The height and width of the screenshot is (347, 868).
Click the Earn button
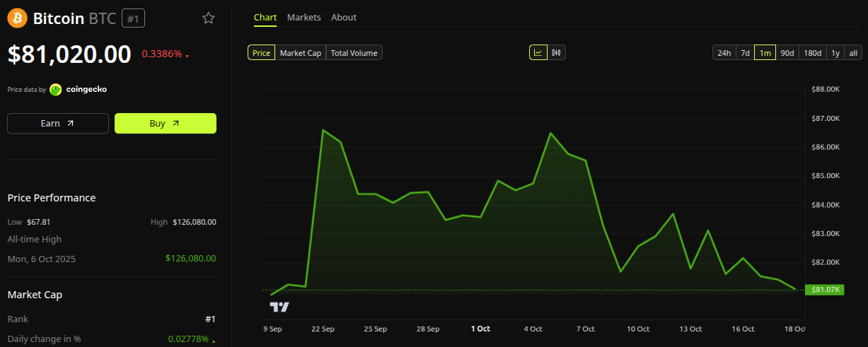[58, 123]
